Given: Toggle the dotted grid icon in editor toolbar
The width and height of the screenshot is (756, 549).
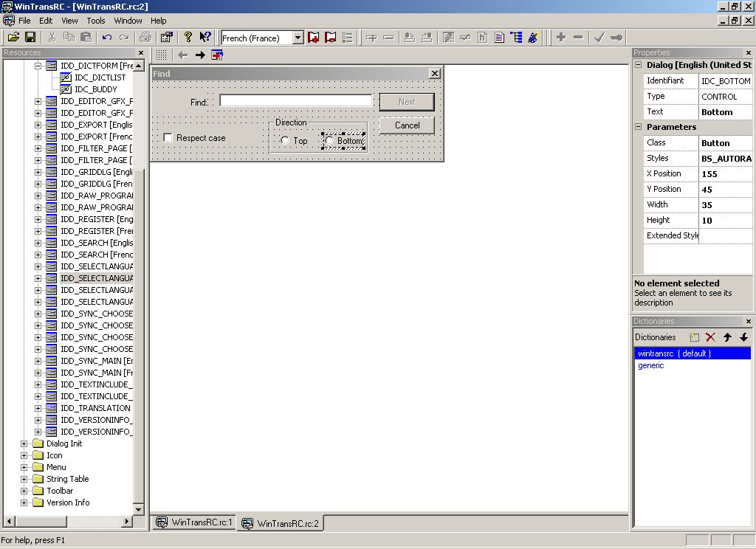Looking at the screenshot, I should (161, 55).
